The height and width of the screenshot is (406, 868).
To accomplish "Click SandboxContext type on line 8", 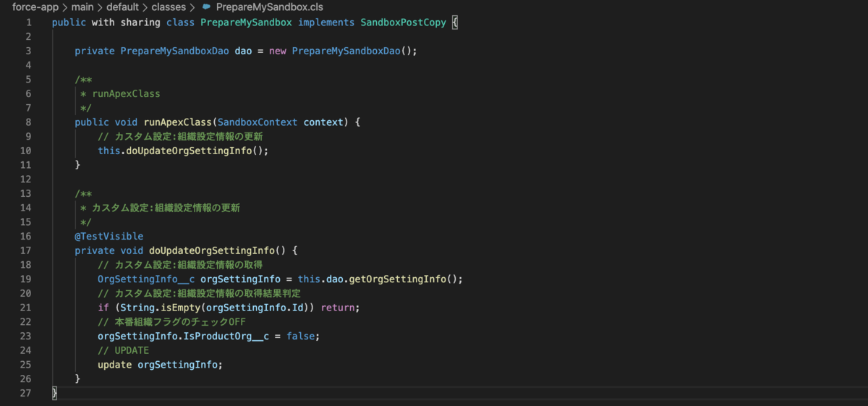I will pyautogui.click(x=258, y=122).
